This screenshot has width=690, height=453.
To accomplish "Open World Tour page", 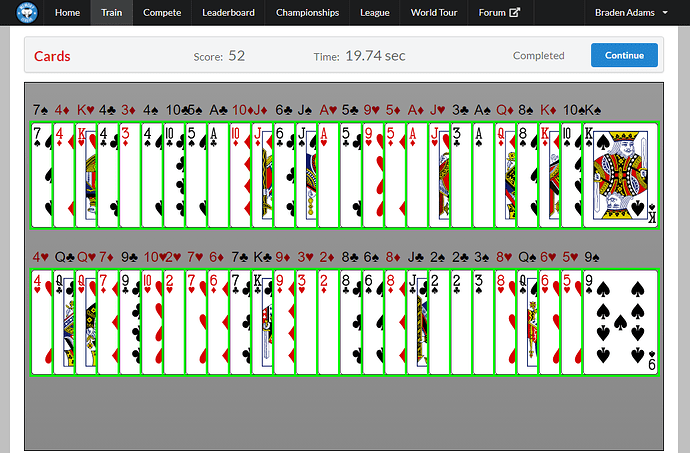I will pyautogui.click(x=434, y=13).
